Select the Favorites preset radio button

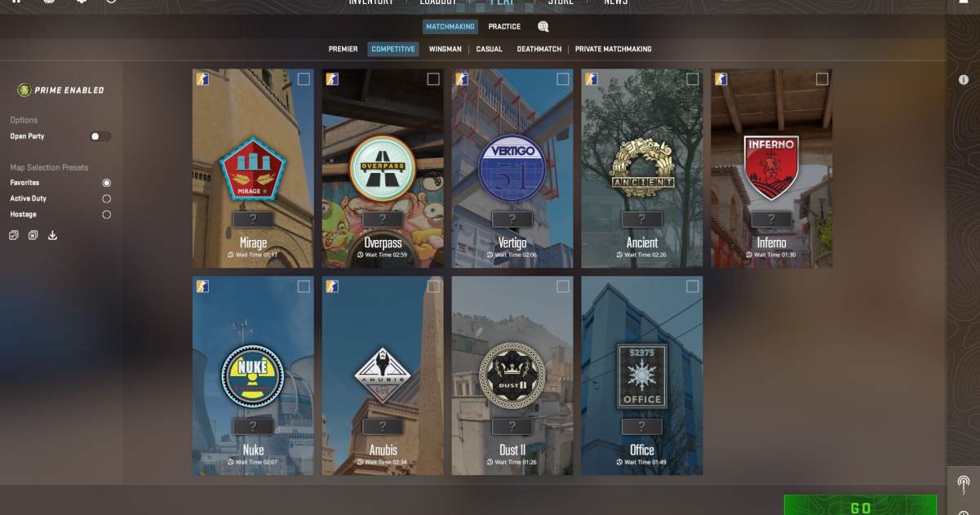(x=107, y=183)
